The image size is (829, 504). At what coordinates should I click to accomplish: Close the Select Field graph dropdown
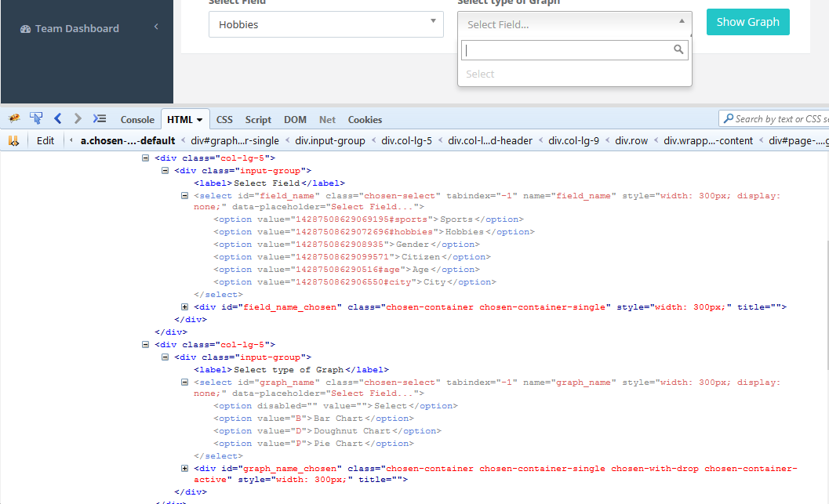(575, 24)
